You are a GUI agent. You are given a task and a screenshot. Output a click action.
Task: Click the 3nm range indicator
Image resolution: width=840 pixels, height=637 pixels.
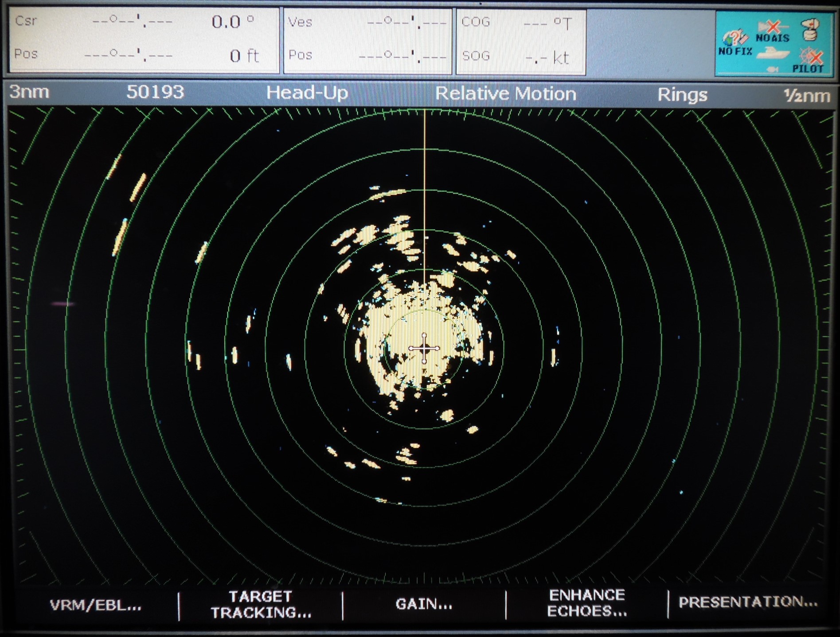tap(29, 92)
